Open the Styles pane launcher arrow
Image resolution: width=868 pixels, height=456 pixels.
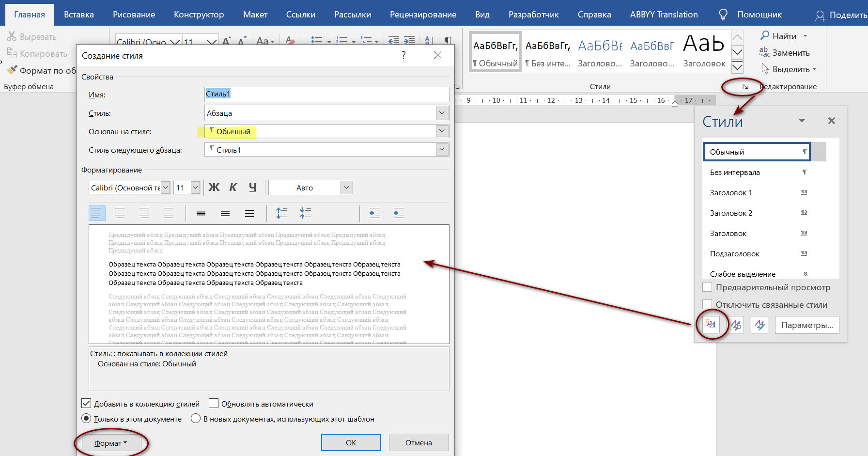[745, 86]
